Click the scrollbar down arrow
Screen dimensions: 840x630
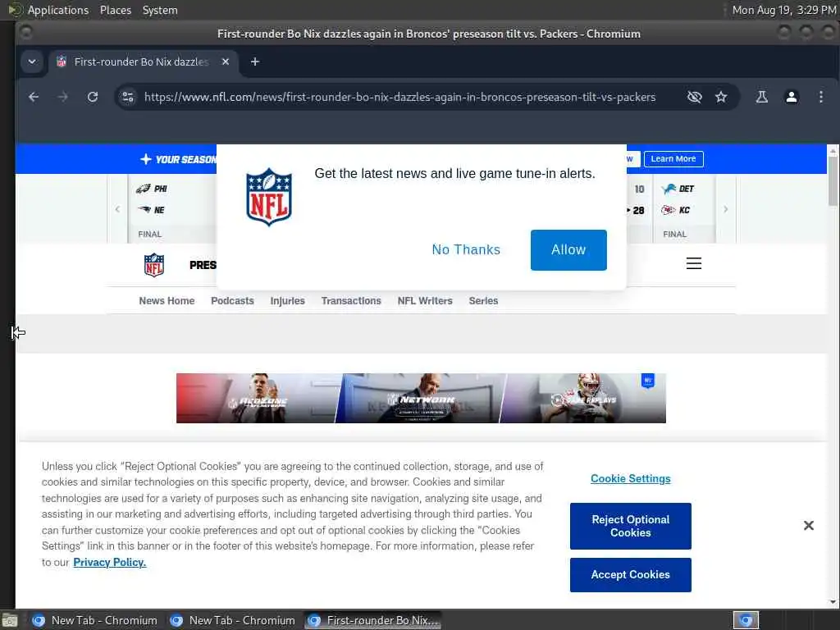[x=833, y=602]
